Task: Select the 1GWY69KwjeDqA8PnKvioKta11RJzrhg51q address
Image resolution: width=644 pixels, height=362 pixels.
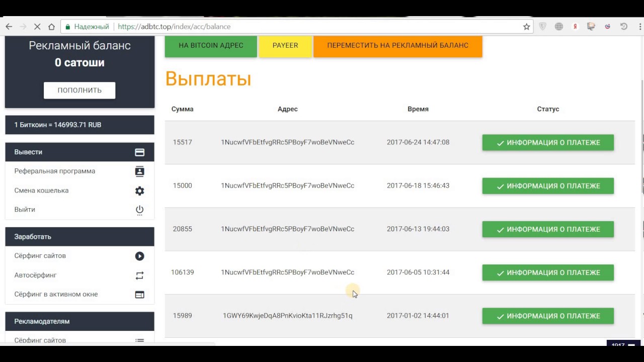Action: click(288, 316)
